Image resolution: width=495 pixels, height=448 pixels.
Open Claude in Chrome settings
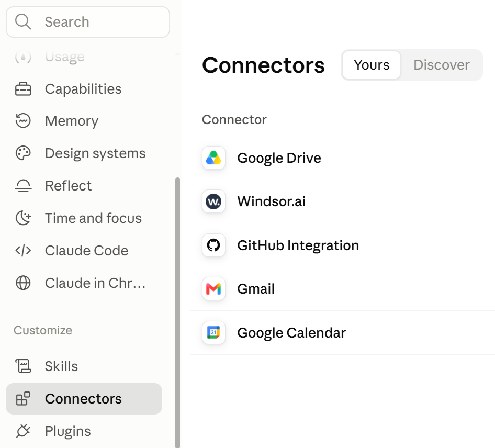pos(84,283)
